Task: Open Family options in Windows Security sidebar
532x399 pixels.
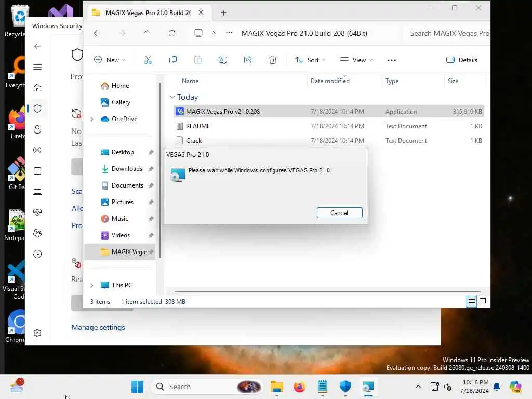Action: [x=37, y=233]
